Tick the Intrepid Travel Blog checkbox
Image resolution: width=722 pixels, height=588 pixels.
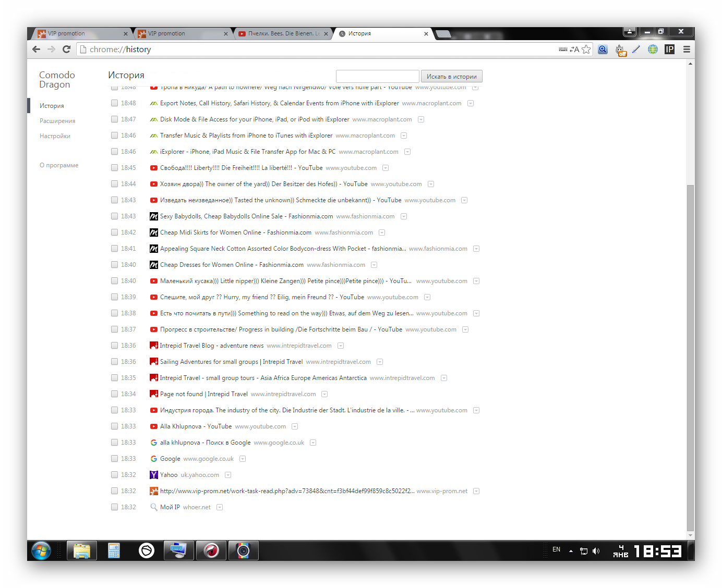pos(114,346)
